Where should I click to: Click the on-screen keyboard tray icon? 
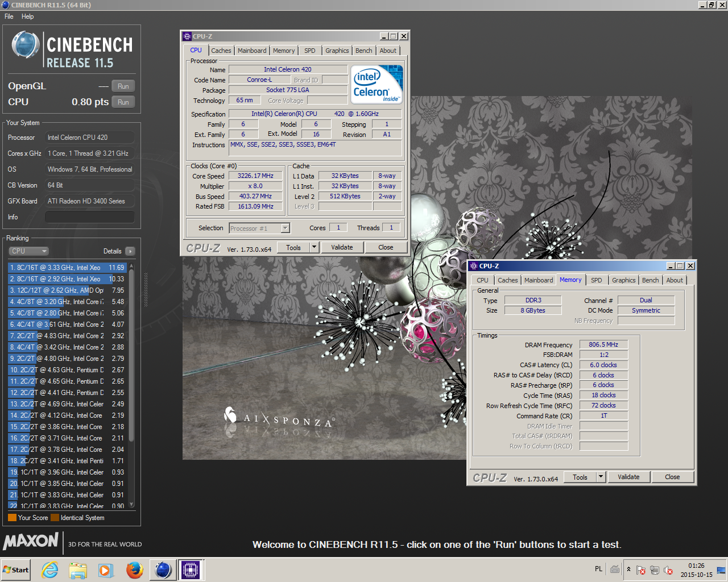(615, 569)
